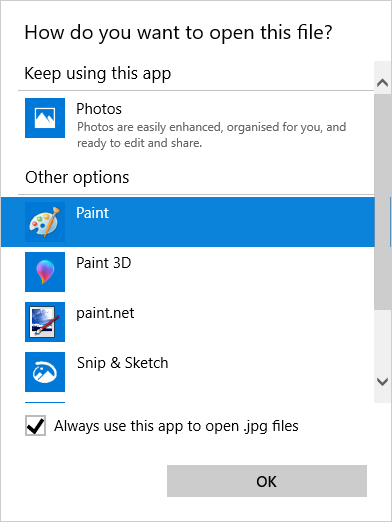Click the scroll down arrow
The width and height of the screenshot is (392, 522).
pos(382,381)
